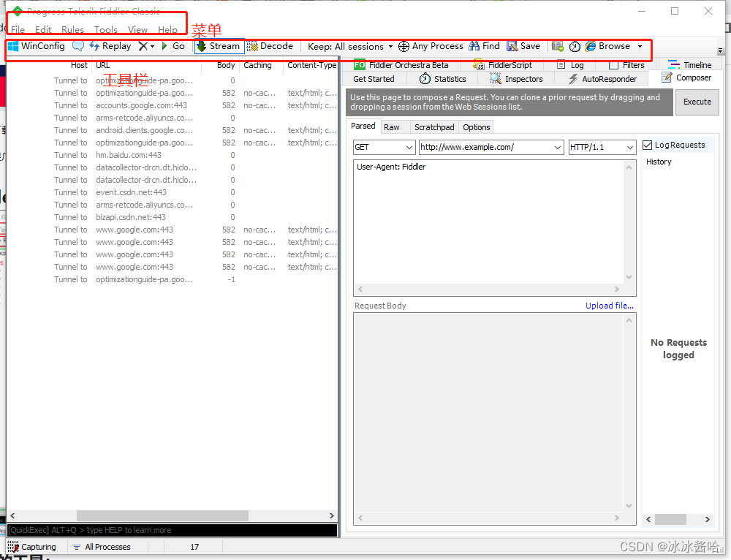Switch to the Get Started tab
731x560 pixels.
coord(374,79)
